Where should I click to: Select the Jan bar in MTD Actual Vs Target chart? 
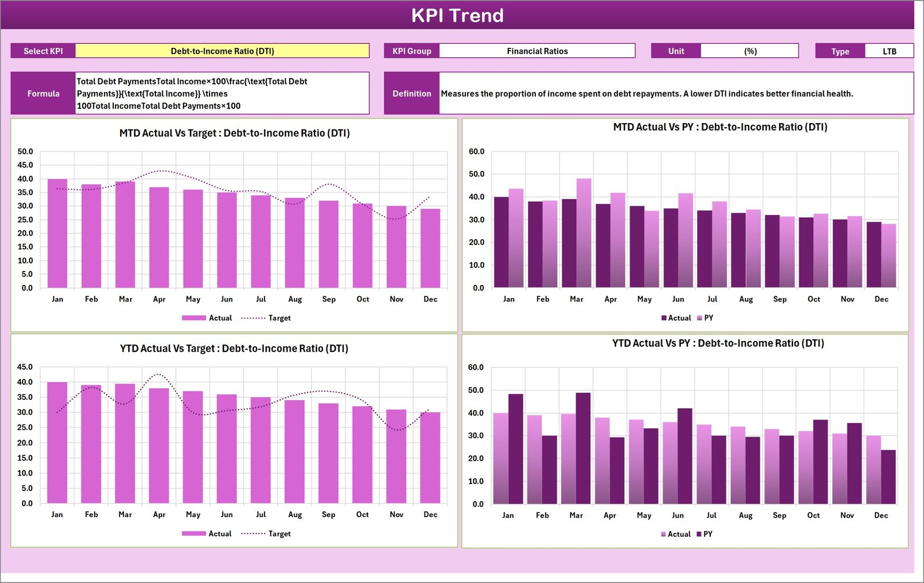(x=57, y=231)
